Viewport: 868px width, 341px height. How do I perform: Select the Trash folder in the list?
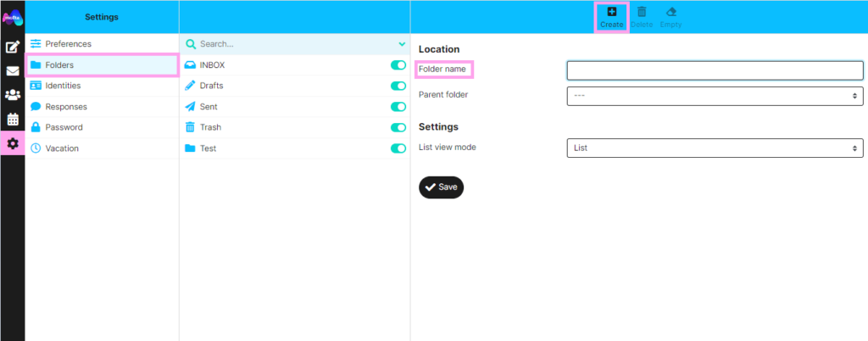click(210, 127)
